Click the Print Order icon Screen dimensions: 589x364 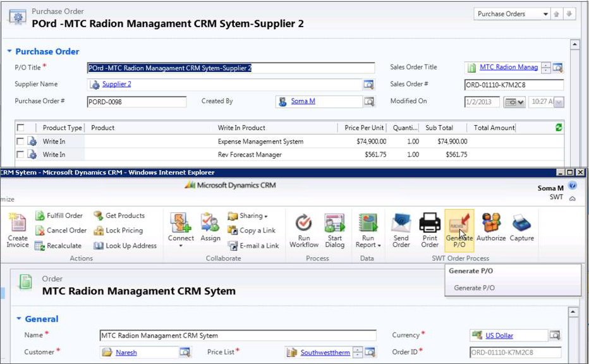430,224
